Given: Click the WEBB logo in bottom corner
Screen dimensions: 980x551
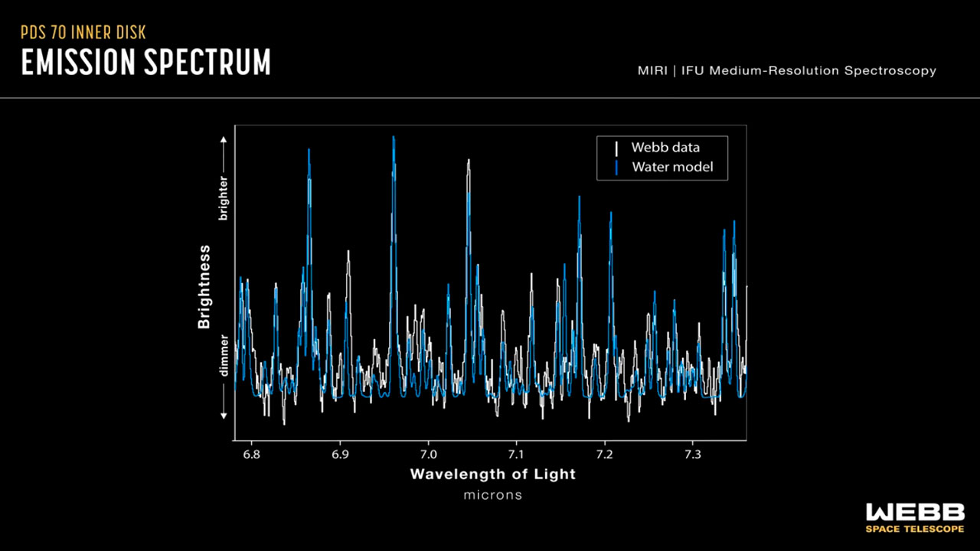Looking at the screenshot, I should click(914, 513).
